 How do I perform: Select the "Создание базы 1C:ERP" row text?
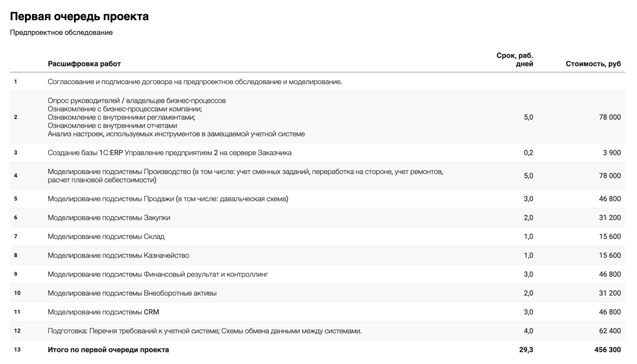pos(169,153)
